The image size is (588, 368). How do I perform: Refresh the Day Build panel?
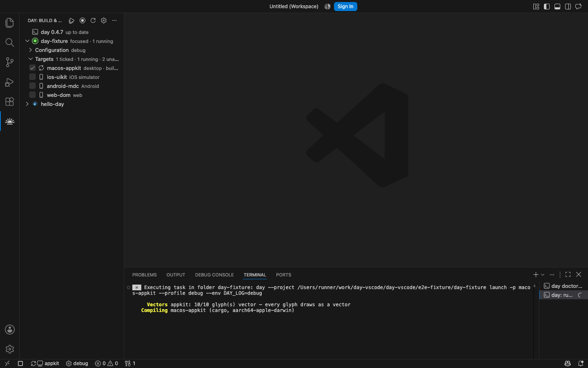93,20
